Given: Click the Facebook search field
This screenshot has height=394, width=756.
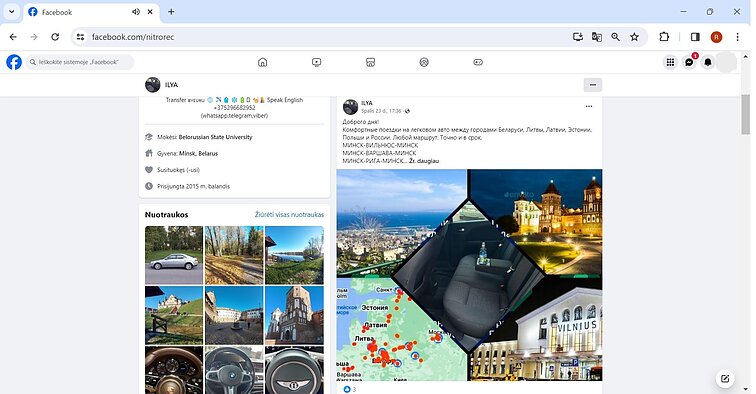Looking at the screenshot, I should 80,62.
